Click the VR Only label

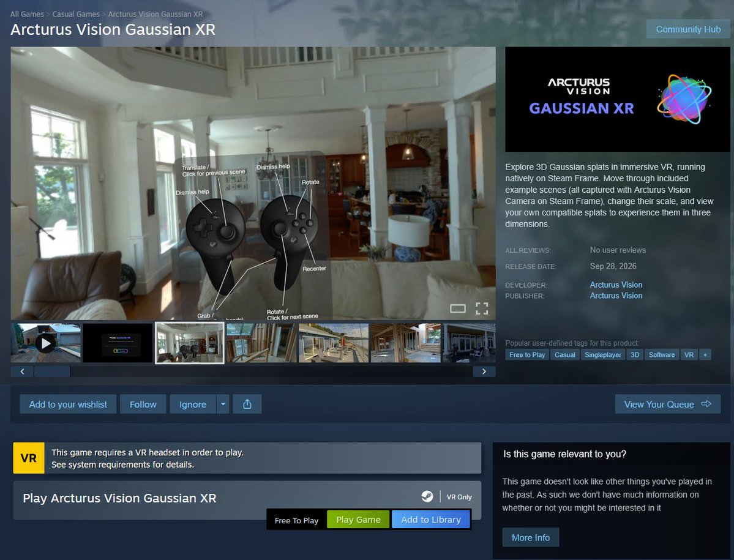click(459, 497)
